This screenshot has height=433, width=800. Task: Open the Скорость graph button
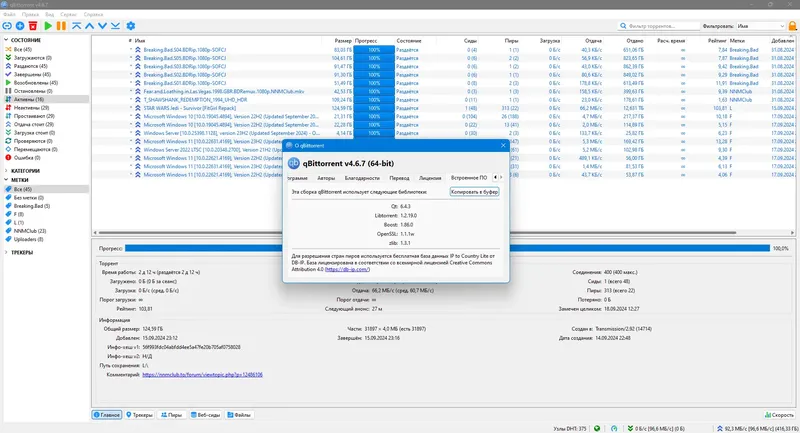(x=780, y=415)
